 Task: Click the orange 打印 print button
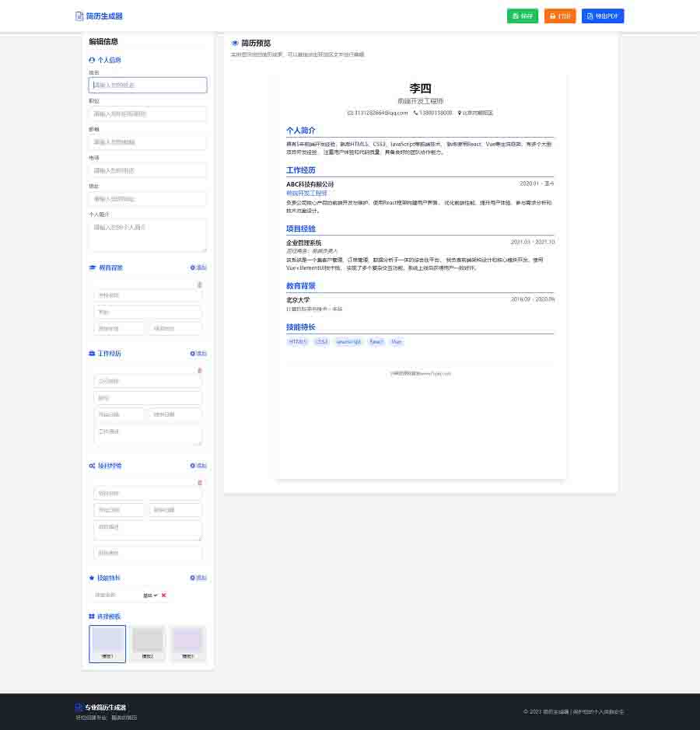[x=560, y=16]
